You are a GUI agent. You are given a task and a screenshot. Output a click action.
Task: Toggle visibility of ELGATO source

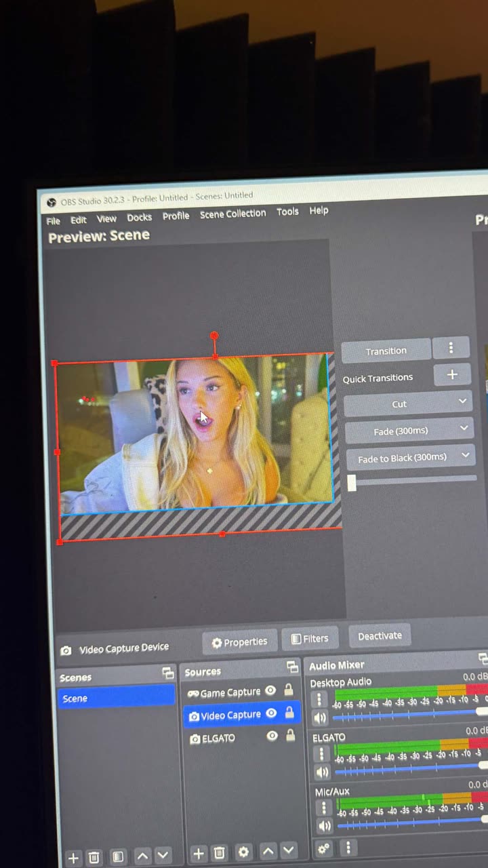coord(272,736)
